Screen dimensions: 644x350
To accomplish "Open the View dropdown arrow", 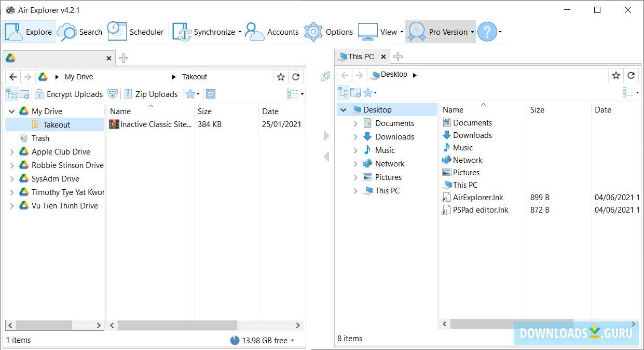I will click(x=402, y=32).
